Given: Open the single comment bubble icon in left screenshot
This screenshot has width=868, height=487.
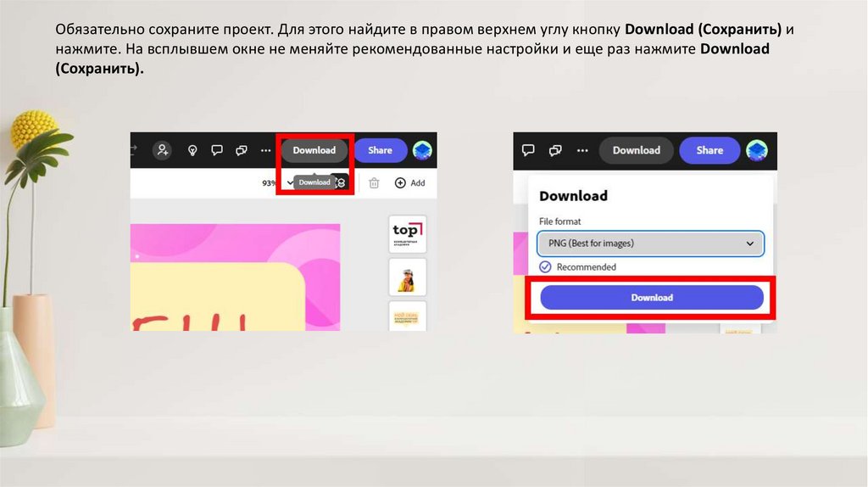Looking at the screenshot, I should tap(217, 150).
